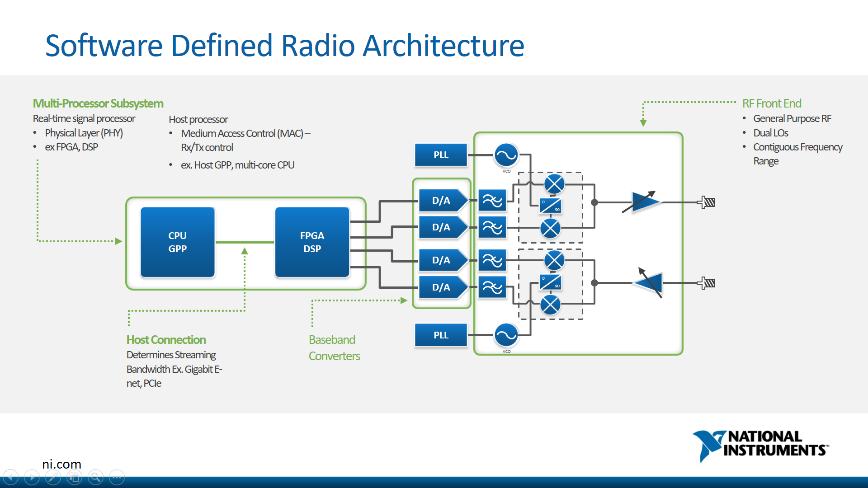Click the ni.com footer text
This screenshot has height=488, width=868.
point(61,464)
